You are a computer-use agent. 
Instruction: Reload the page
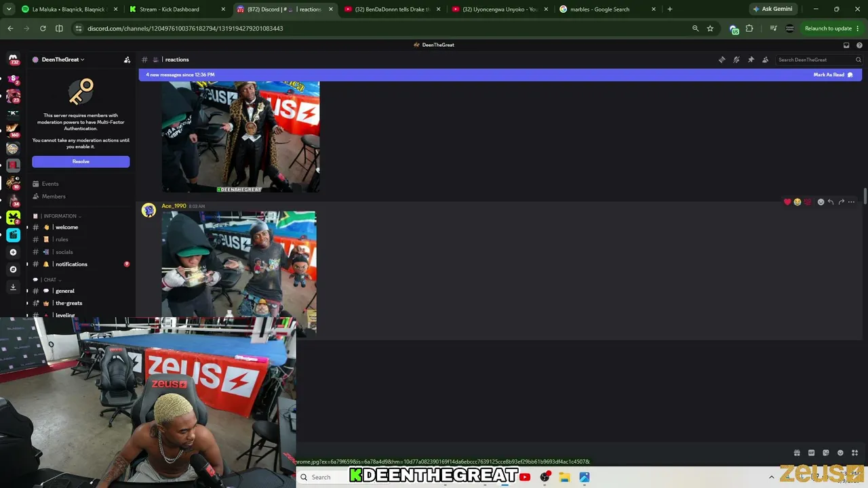tap(43, 28)
